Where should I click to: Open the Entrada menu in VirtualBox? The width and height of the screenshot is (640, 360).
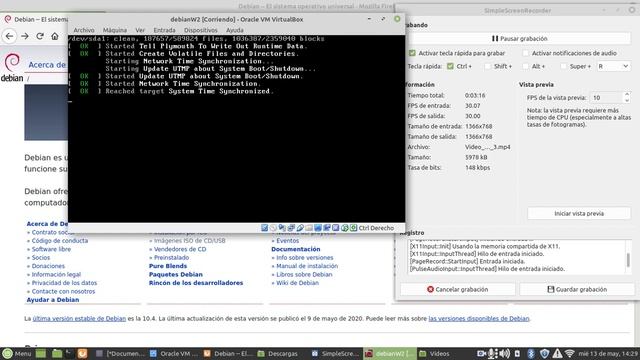pyautogui.click(x=164, y=30)
